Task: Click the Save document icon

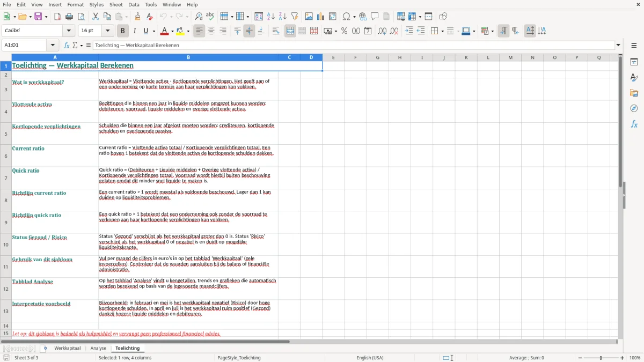Action: tap(38, 17)
